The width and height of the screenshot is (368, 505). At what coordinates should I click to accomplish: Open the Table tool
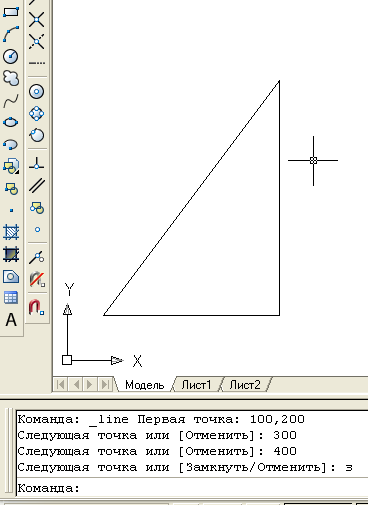(x=11, y=298)
